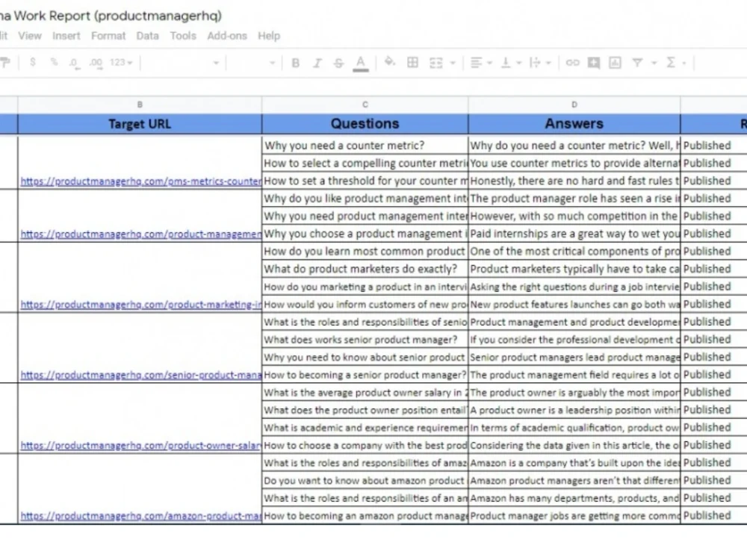The height and width of the screenshot is (560, 747).
Task: Apply borders to the selection
Action: tap(412, 62)
